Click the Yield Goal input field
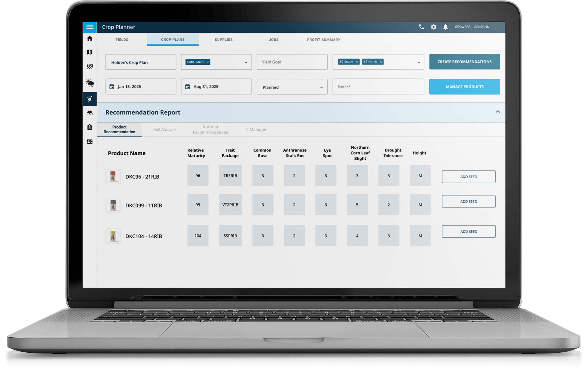Screen dimensions: 588x368 (292, 62)
